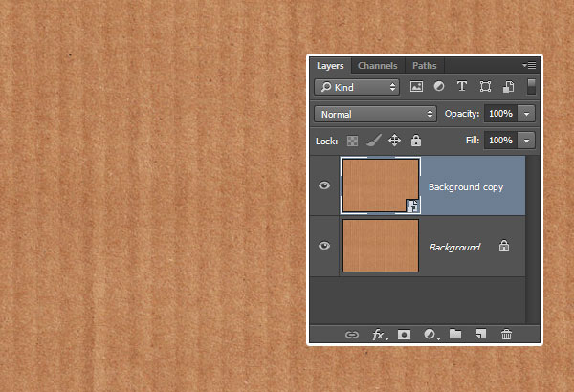Hide the Background layer eye icon
Screen dimensions: 574x392
click(x=324, y=246)
